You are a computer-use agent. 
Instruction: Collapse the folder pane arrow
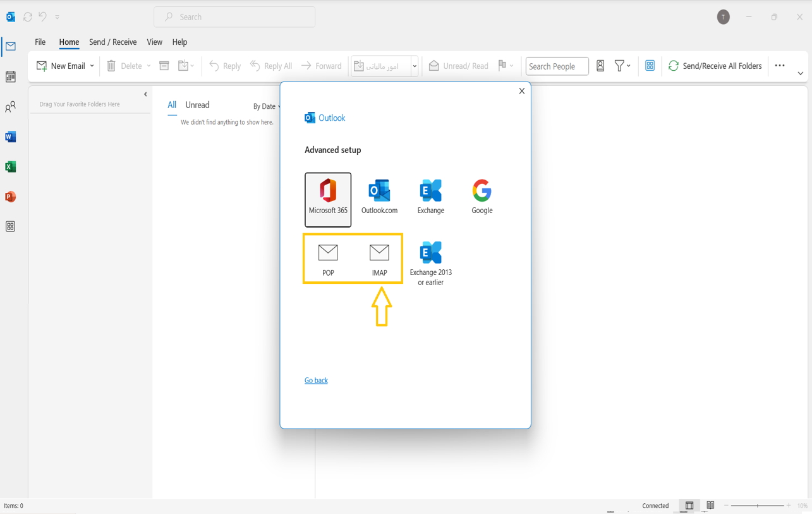[145, 95]
